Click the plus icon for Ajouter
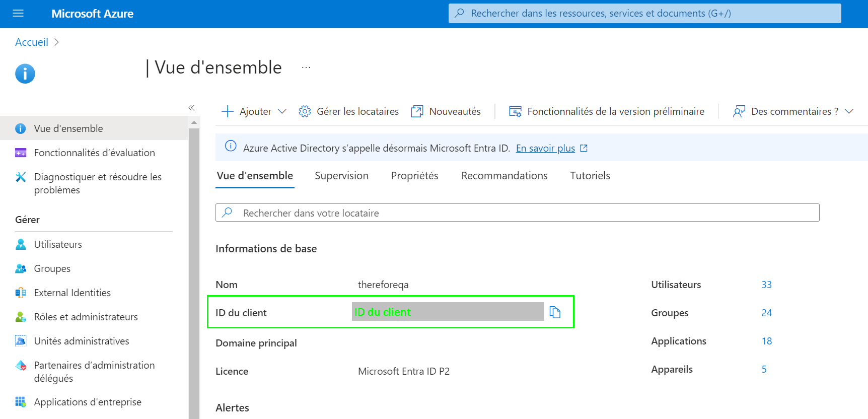 click(228, 111)
